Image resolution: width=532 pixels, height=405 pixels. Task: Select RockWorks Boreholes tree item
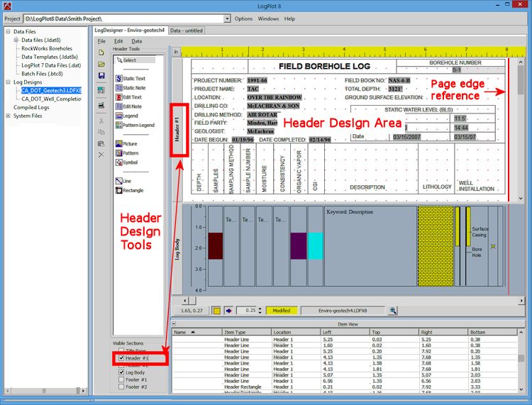coord(47,48)
